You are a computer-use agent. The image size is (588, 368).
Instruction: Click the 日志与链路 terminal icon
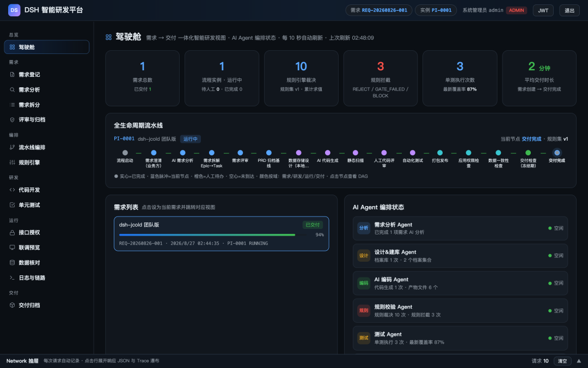[12, 278]
